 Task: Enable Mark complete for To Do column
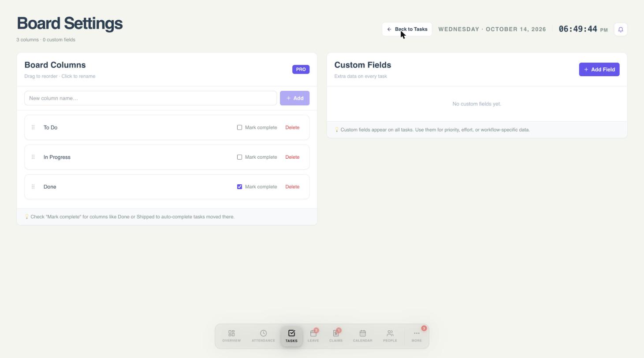240,127
